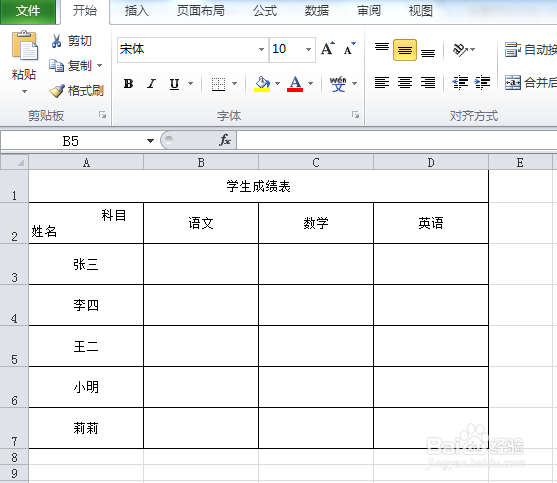This screenshot has width=557, height=483.
Task: Click the Paste clipboard icon
Action: click(24, 46)
